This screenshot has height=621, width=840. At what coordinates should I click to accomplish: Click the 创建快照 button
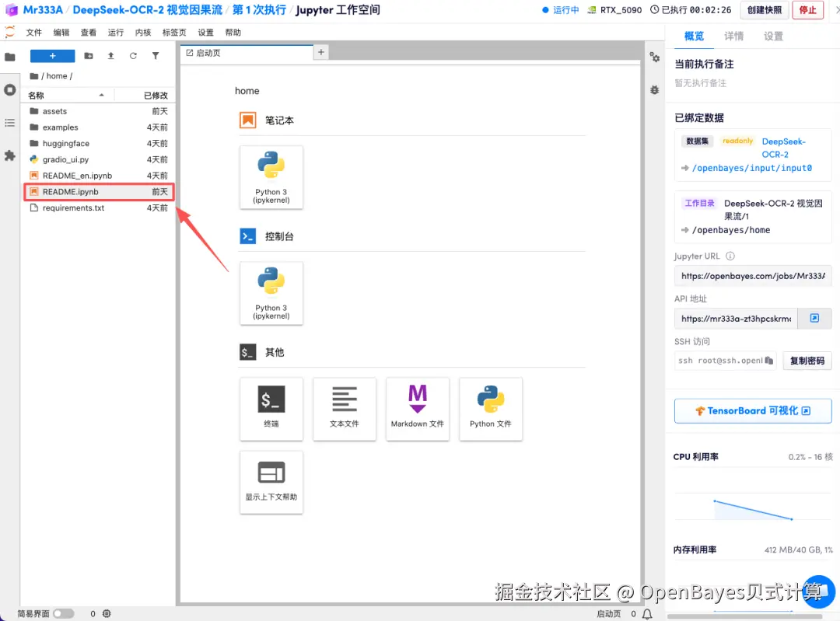[x=765, y=9]
